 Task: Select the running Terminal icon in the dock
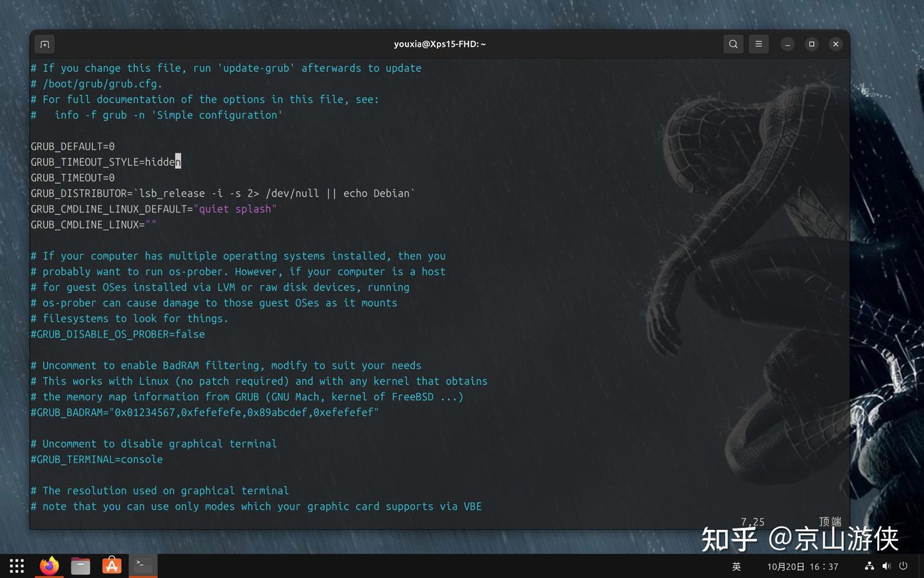(x=142, y=566)
